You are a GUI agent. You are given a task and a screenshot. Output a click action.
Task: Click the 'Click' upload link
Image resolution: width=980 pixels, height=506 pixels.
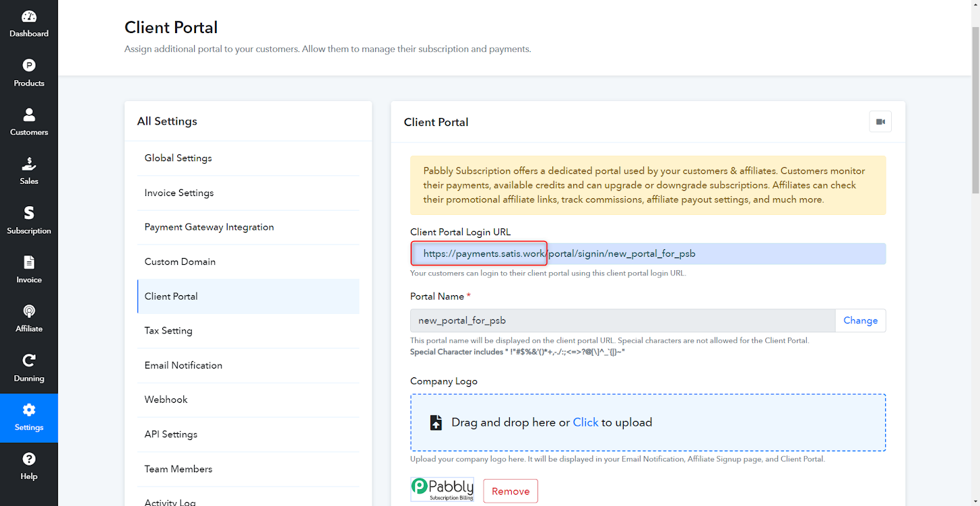pyautogui.click(x=585, y=422)
